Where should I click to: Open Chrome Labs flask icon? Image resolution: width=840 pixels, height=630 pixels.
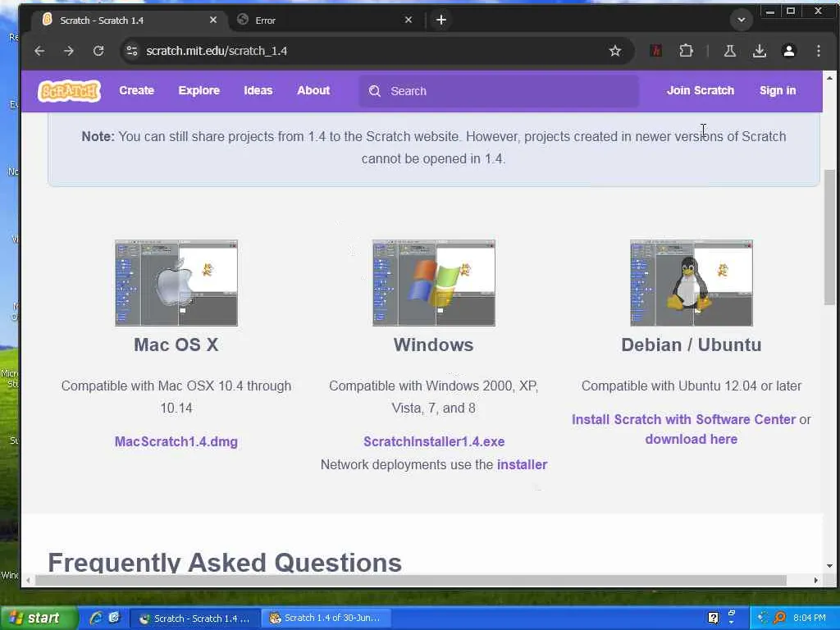coord(729,51)
